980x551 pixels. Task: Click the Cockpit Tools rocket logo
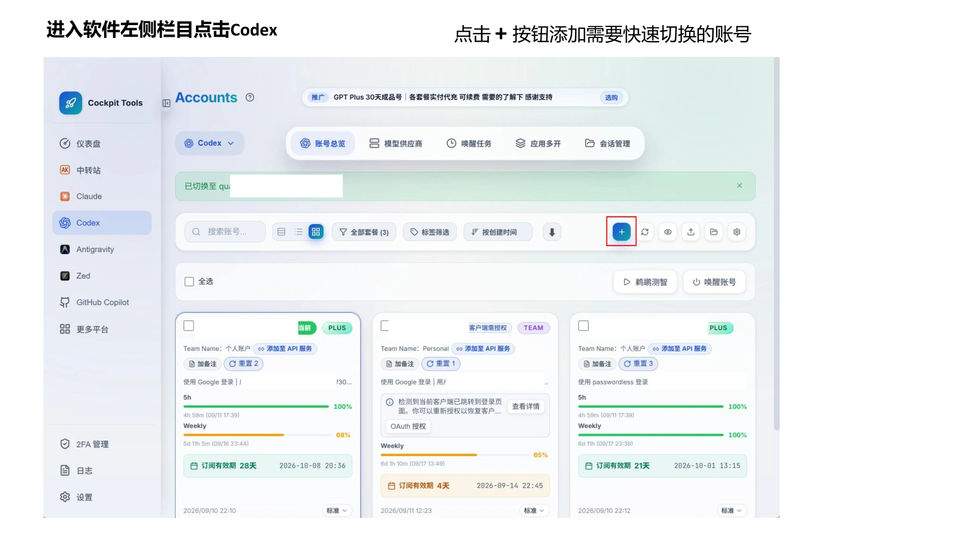pyautogui.click(x=70, y=103)
